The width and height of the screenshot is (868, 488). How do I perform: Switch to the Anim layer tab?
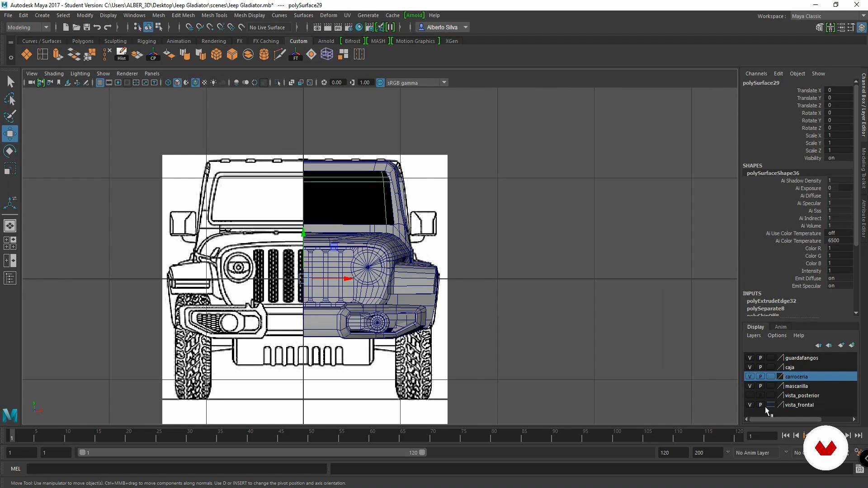click(x=780, y=327)
